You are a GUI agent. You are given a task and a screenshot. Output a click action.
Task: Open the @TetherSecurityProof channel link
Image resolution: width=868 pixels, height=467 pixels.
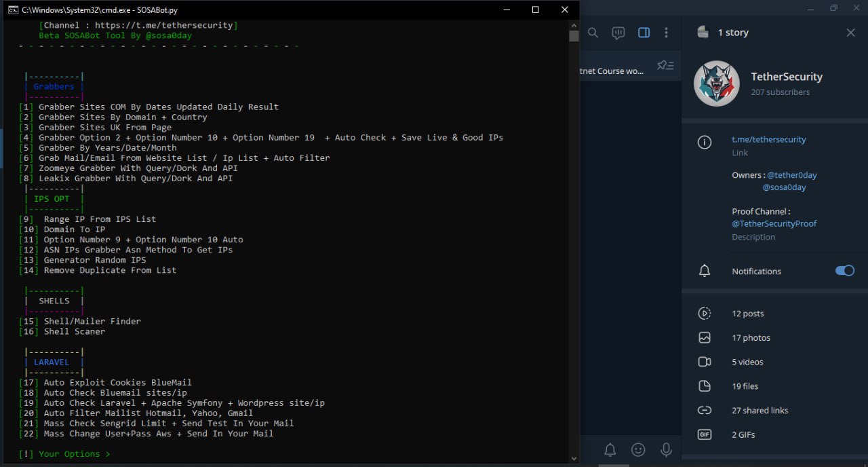coord(774,223)
